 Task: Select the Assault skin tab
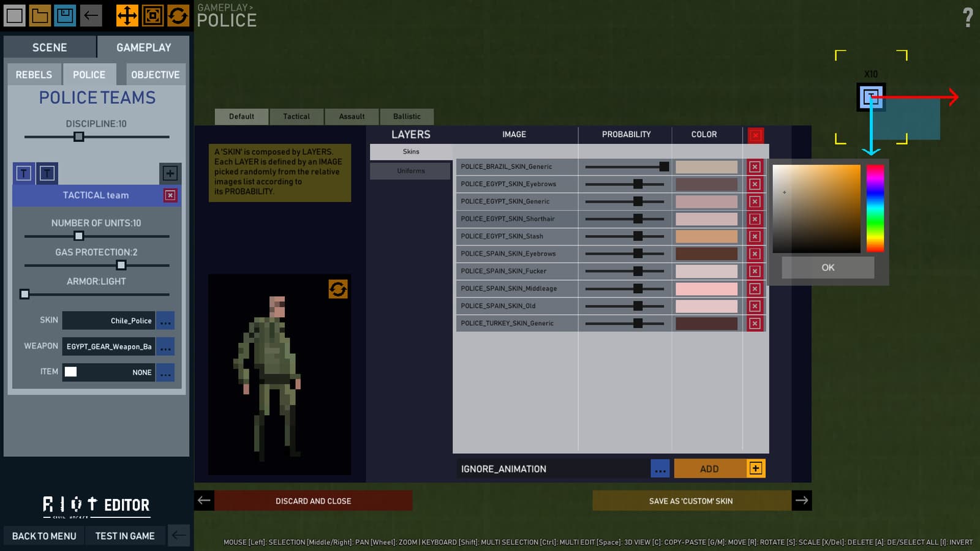(x=352, y=116)
